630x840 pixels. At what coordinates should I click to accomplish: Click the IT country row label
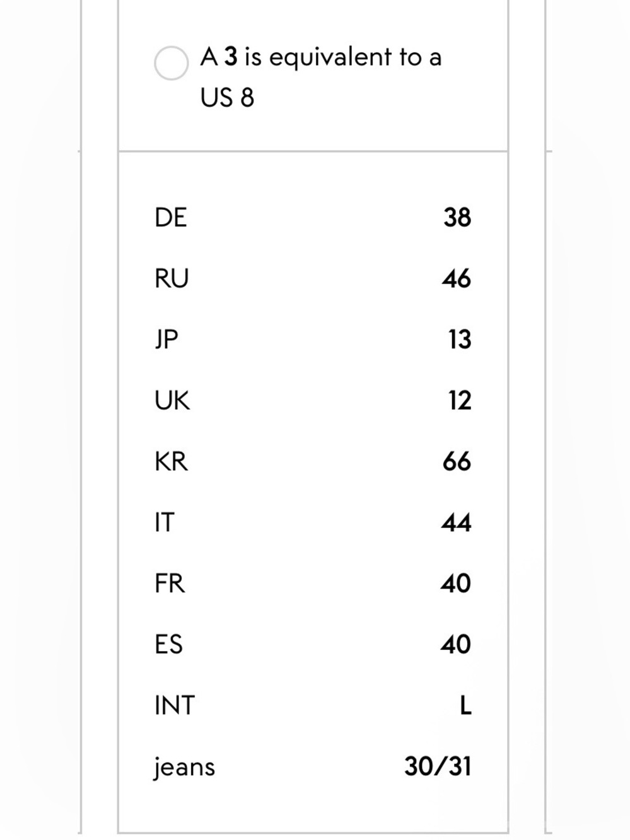pyautogui.click(x=164, y=523)
